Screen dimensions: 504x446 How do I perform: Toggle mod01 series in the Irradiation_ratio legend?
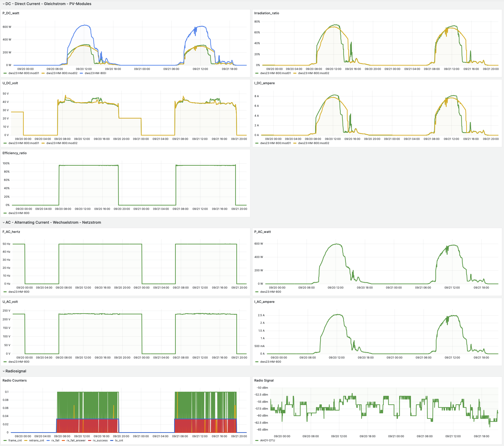coord(275,73)
